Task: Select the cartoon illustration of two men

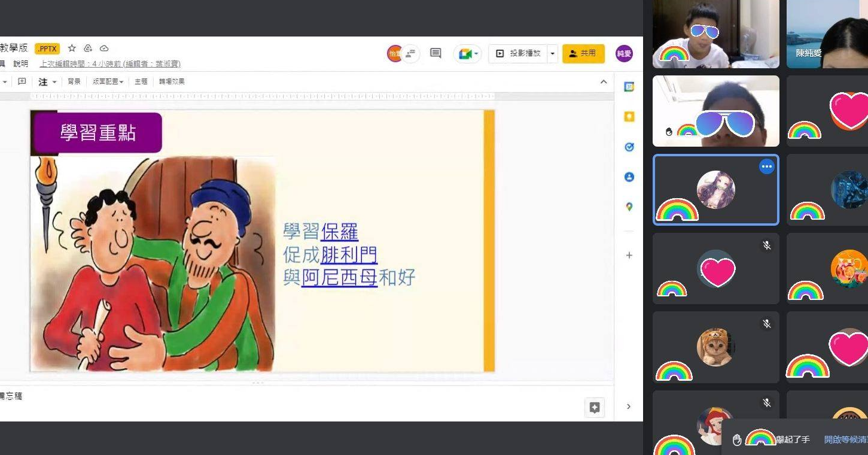Action: (153, 263)
